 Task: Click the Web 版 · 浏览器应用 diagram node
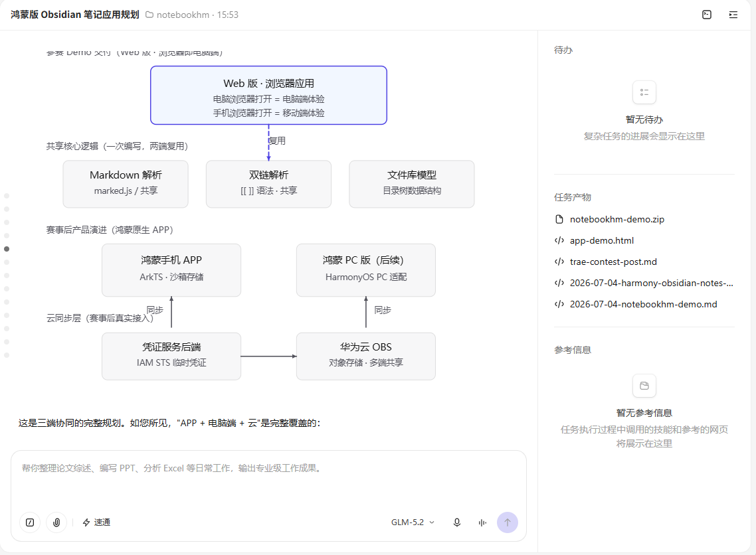(268, 96)
